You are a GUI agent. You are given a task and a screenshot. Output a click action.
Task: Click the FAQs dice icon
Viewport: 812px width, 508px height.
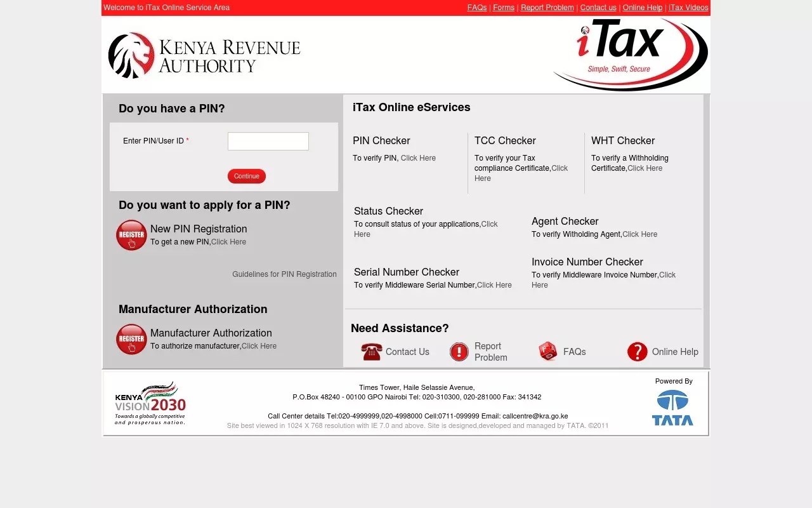tap(547, 351)
